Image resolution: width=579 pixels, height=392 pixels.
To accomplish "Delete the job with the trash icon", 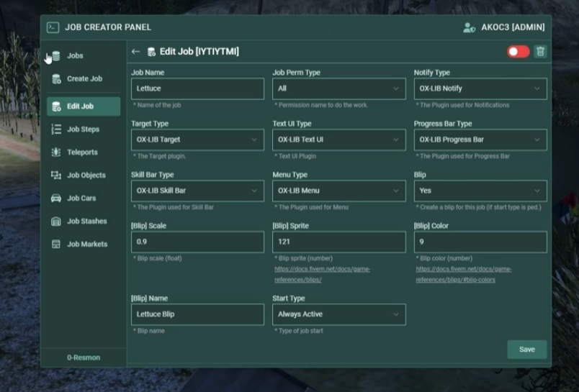I will point(540,52).
